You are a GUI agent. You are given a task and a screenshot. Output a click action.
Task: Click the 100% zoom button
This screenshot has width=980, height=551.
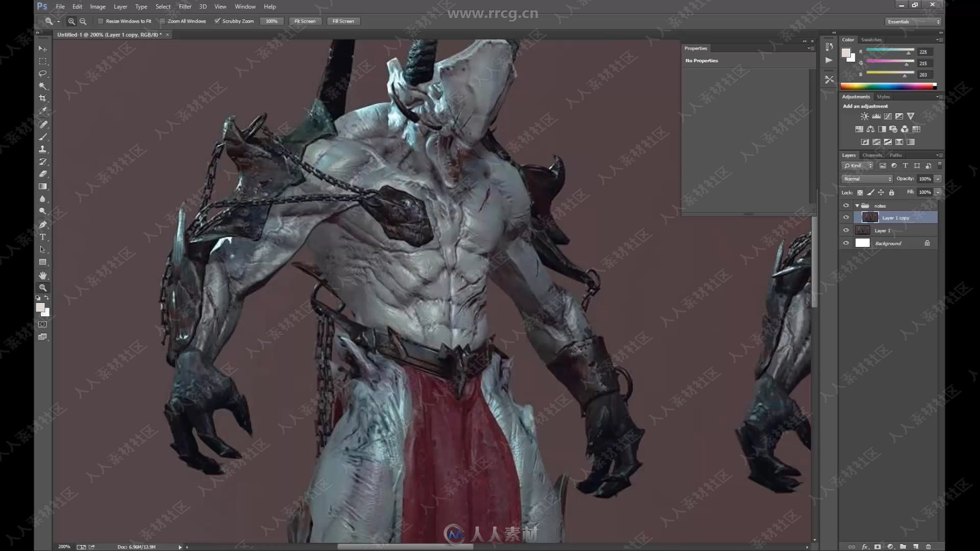[x=272, y=21]
